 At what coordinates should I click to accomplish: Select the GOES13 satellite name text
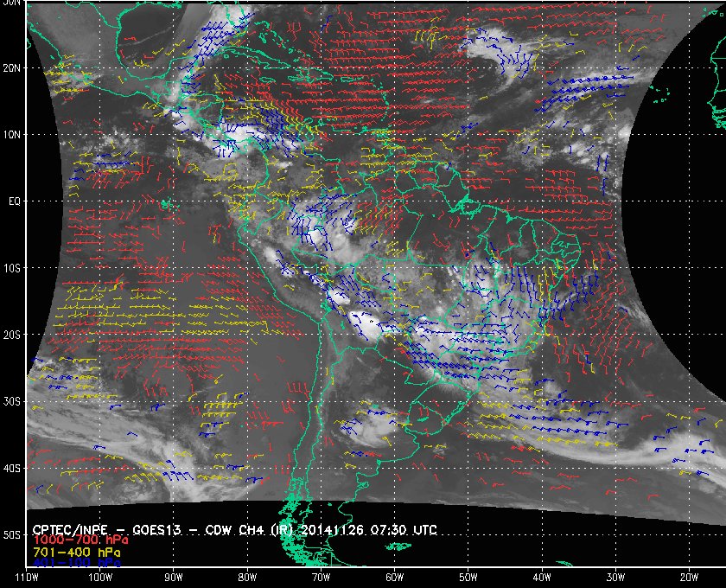pyautogui.click(x=156, y=530)
